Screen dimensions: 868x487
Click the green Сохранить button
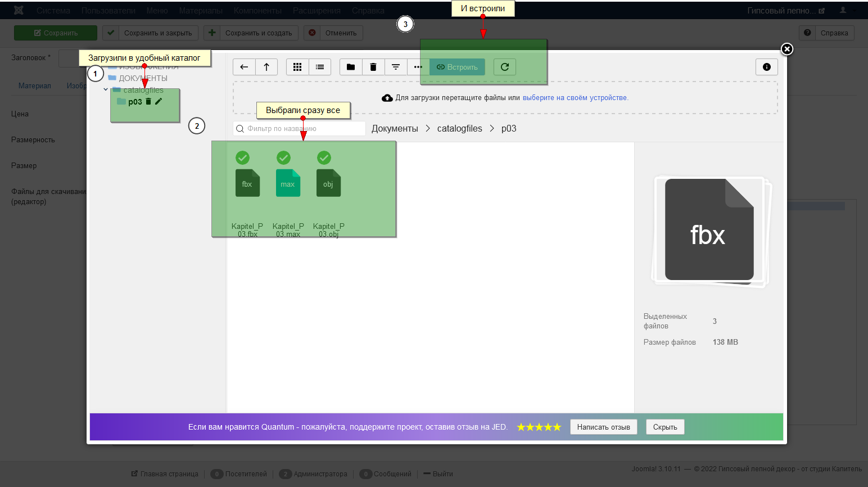56,33
